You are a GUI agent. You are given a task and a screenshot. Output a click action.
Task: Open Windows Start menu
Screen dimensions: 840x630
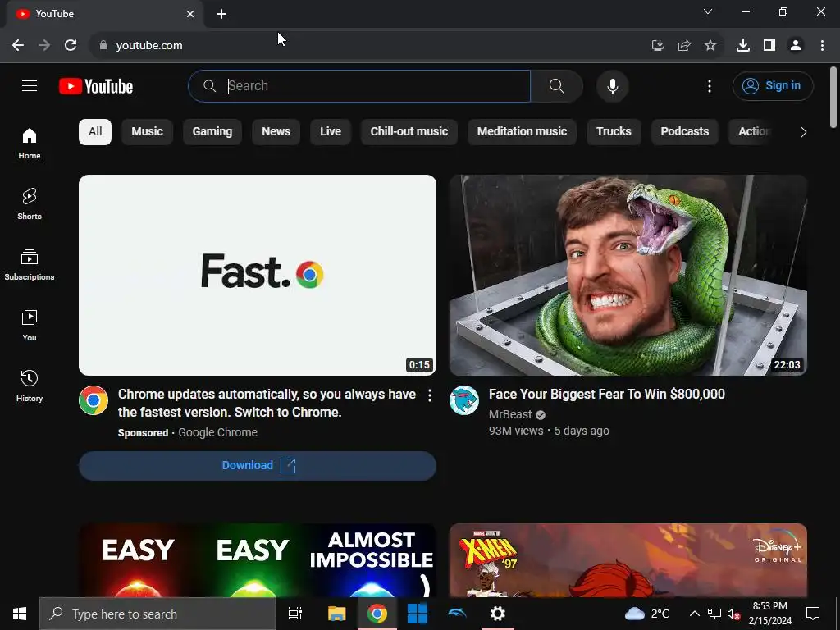[x=20, y=614]
